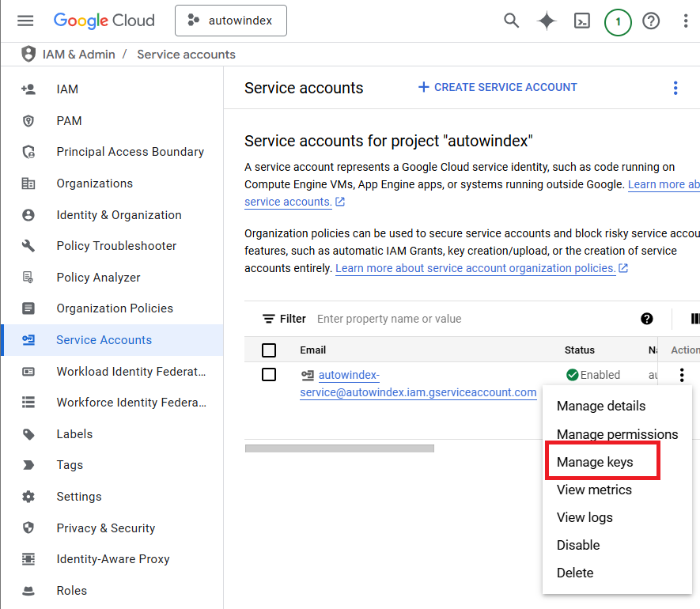Open the IAM sidebar item
The height and width of the screenshot is (609, 700).
112,89
